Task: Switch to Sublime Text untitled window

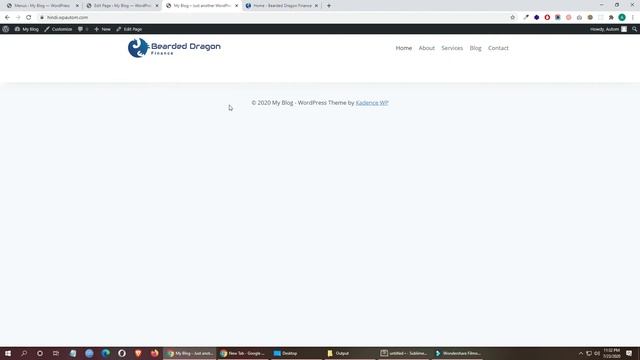Action: 403,353
